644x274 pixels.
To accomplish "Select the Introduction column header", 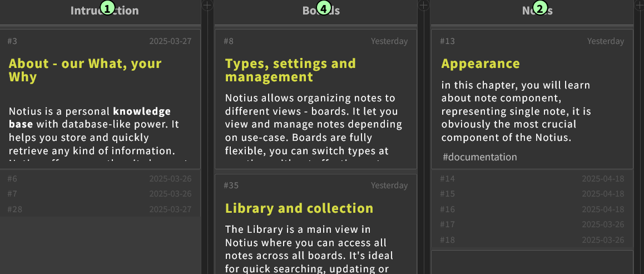I will (x=105, y=11).
